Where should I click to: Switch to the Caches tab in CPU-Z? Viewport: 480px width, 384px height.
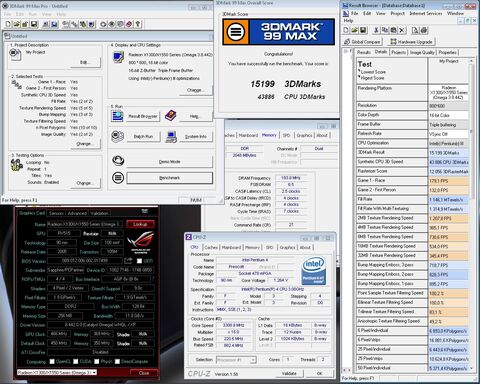pyautogui.click(x=211, y=247)
